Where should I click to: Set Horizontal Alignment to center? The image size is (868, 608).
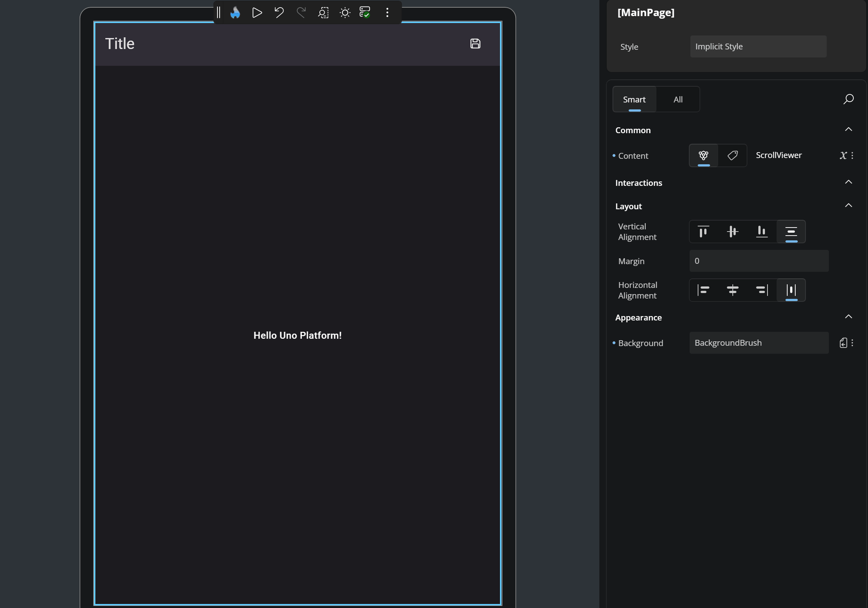click(733, 290)
